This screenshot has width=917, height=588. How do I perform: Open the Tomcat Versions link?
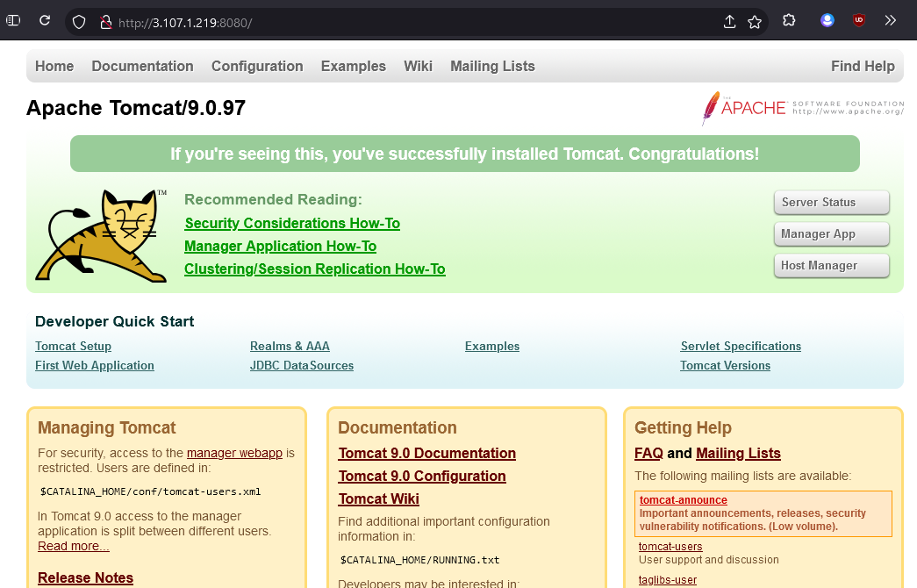(x=725, y=366)
